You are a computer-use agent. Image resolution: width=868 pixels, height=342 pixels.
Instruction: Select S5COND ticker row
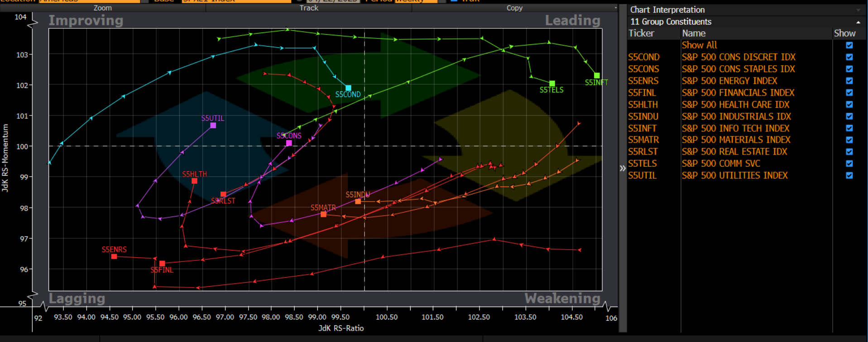(x=643, y=57)
